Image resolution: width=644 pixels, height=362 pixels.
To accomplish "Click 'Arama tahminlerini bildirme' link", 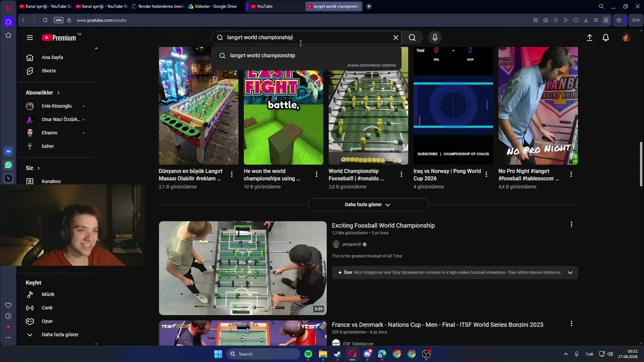I will click(371, 65).
